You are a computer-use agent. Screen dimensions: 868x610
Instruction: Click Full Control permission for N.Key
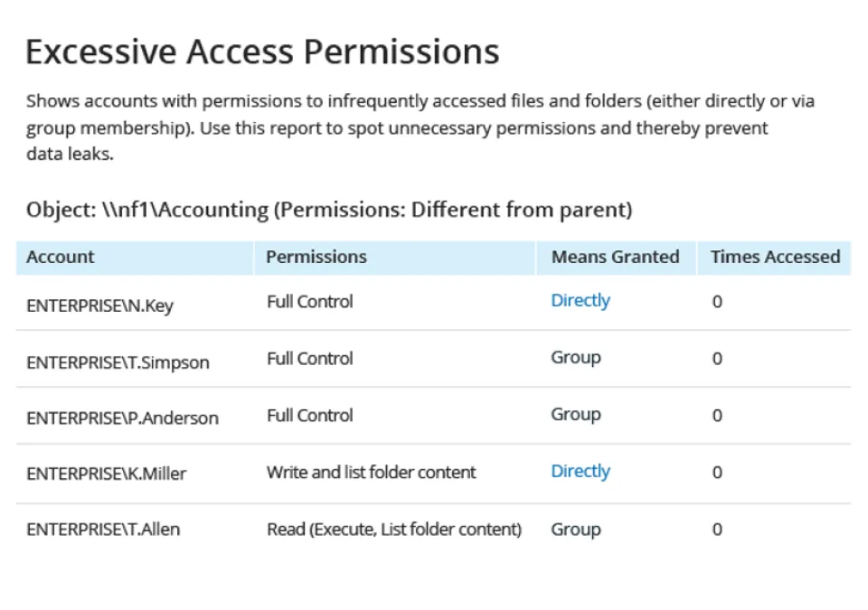[x=309, y=302]
